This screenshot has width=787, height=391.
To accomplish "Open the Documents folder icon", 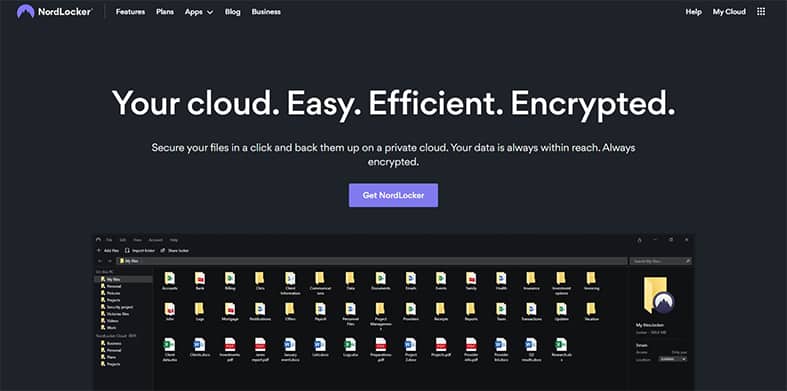I will [x=380, y=278].
